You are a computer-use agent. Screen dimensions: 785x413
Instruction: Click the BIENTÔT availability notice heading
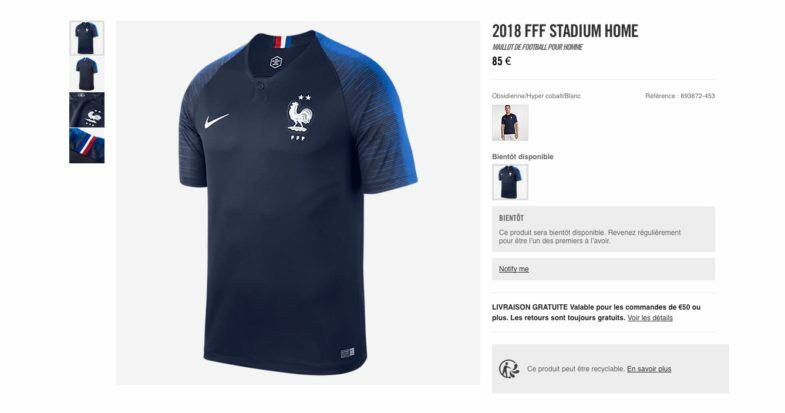511,218
